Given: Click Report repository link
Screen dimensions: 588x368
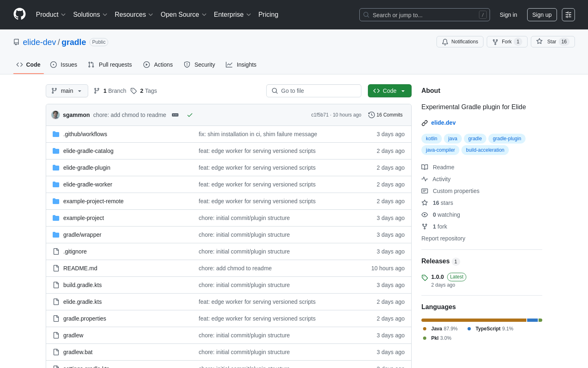Looking at the screenshot, I should click(x=443, y=238).
